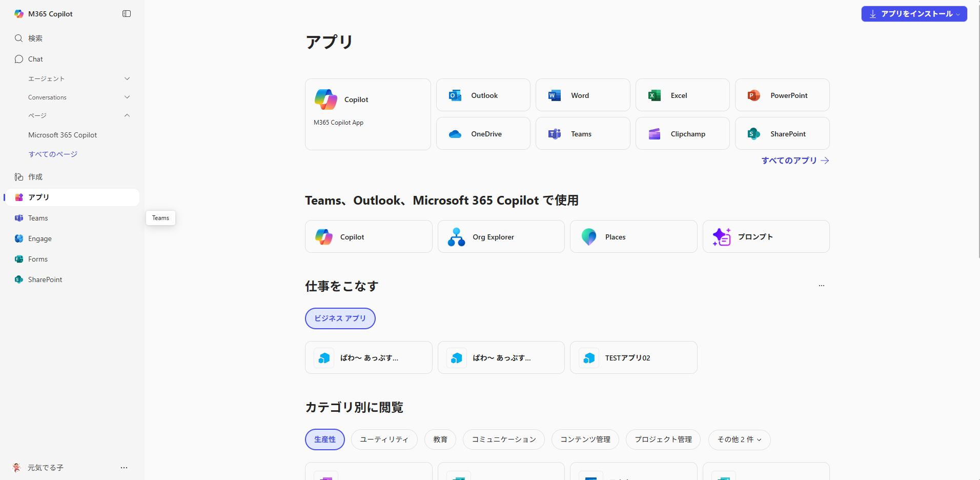Click the Copilot icon under Teams, Outlook section
Image resolution: width=980 pixels, height=480 pixels.
pos(324,237)
